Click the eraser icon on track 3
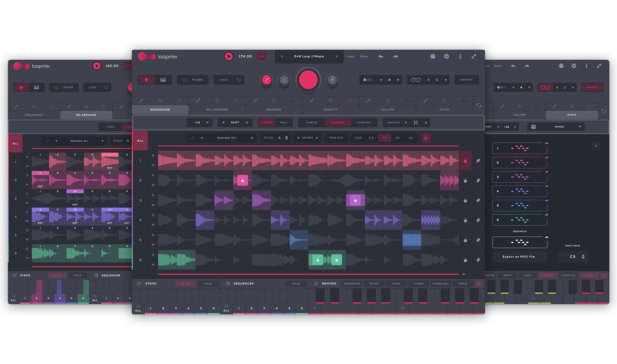Image resolution: width=617 pixels, height=364 pixels. coord(478,200)
